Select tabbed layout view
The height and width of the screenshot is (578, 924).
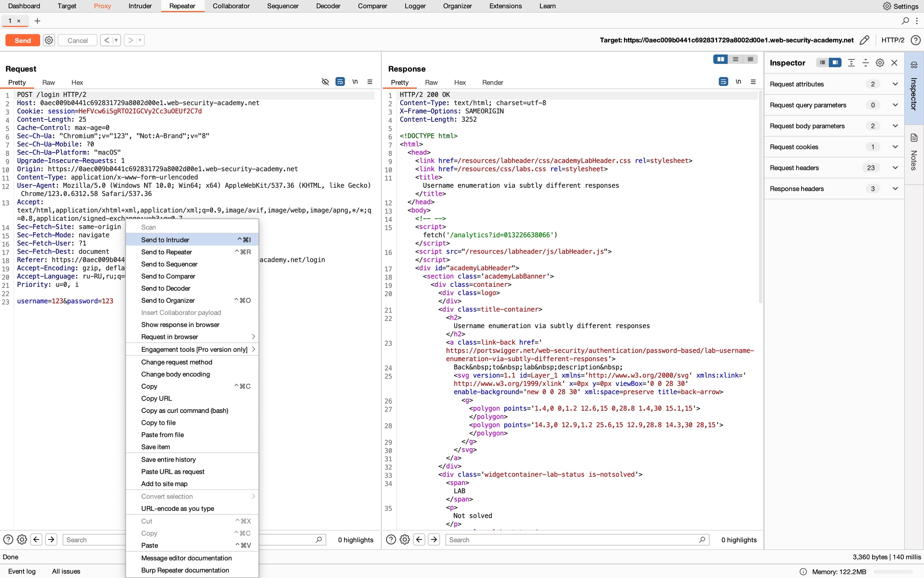[750, 59]
